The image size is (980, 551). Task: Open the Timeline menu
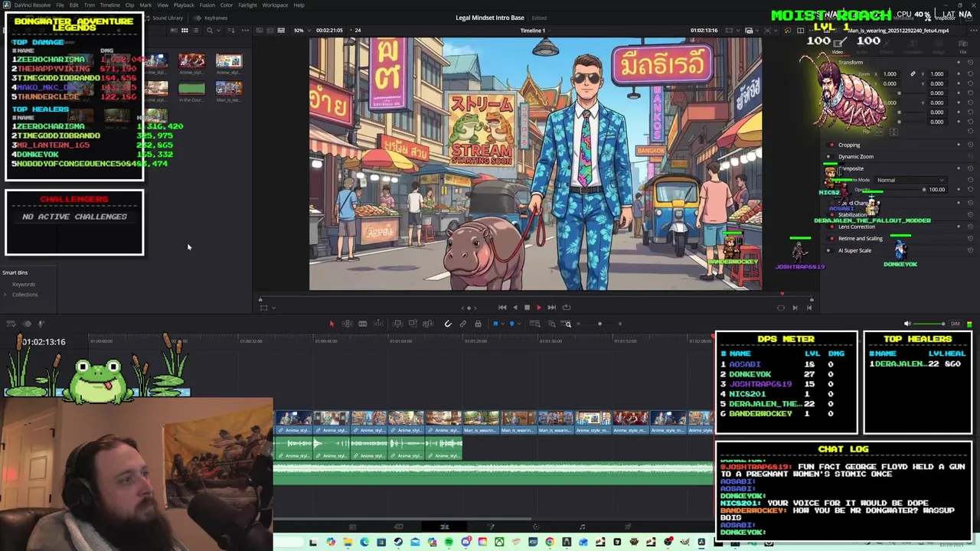click(109, 5)
